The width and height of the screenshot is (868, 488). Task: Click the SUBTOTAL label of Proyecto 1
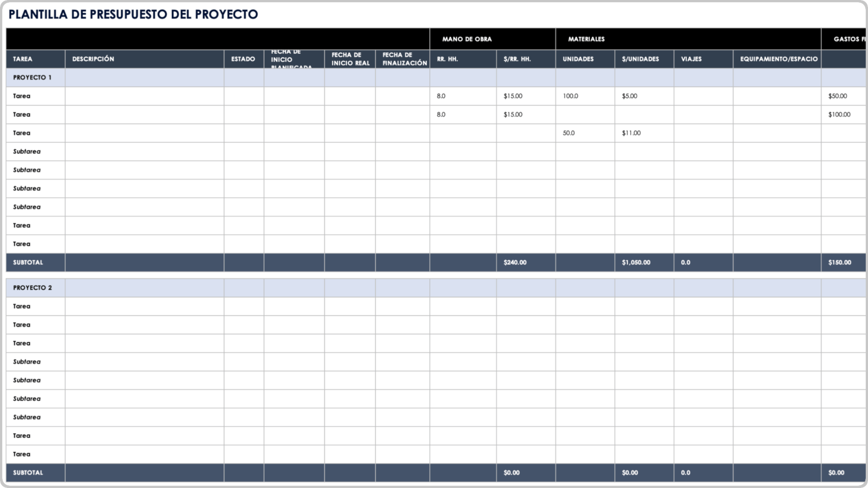point(28,262)
